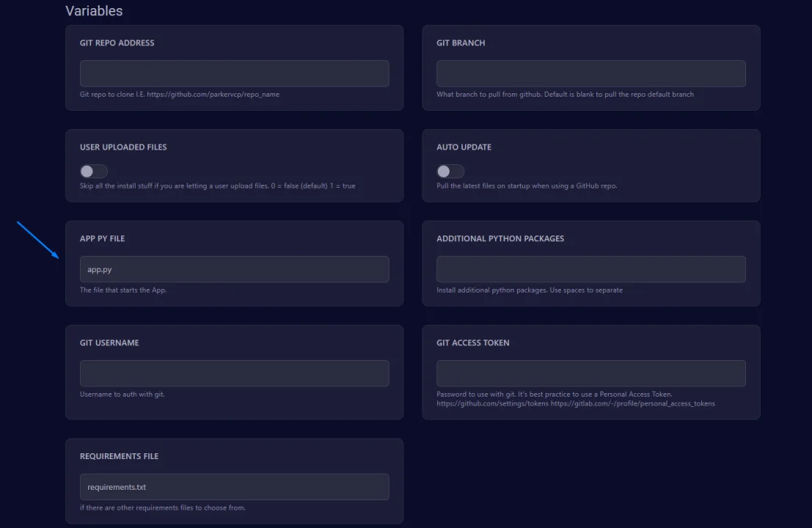Focus the Git Username input field

point(234,373)
